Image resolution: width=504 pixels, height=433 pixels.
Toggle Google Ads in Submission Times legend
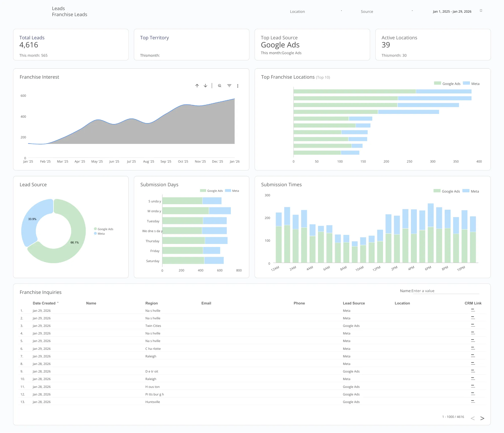tap(447, 191)
